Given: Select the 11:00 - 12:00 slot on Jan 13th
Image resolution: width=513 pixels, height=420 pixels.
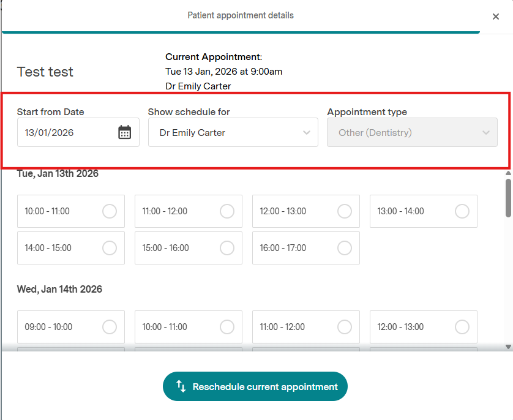Looking at the screenshot, I should tap(227, 211).
